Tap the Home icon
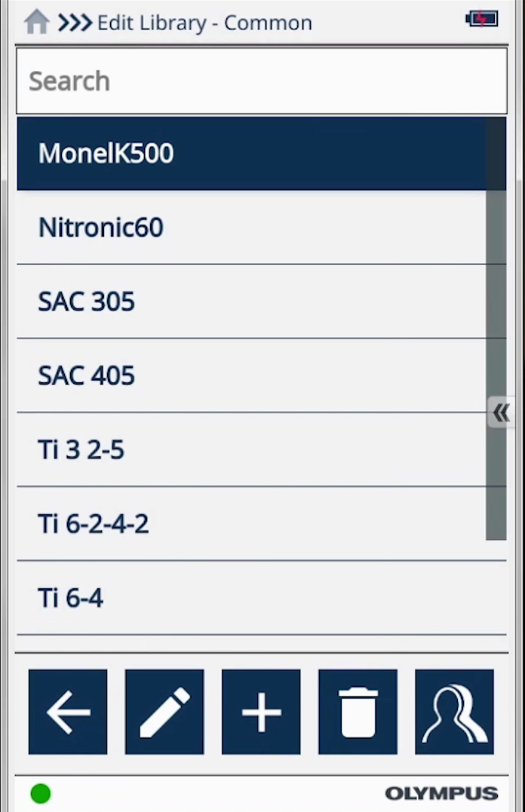The height and width of the screenshot is (812, 525). point(36,22)
